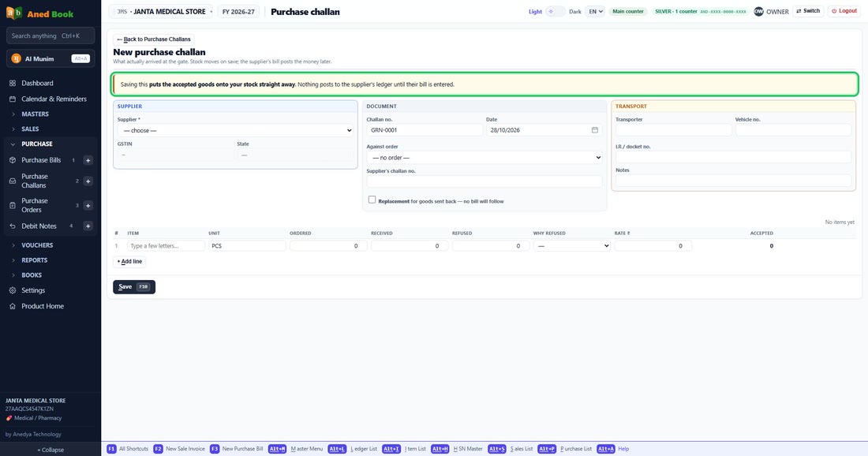Expand the SALES sidebar section
The height and width of the screenshot is (456, 868).
[30, 129]
